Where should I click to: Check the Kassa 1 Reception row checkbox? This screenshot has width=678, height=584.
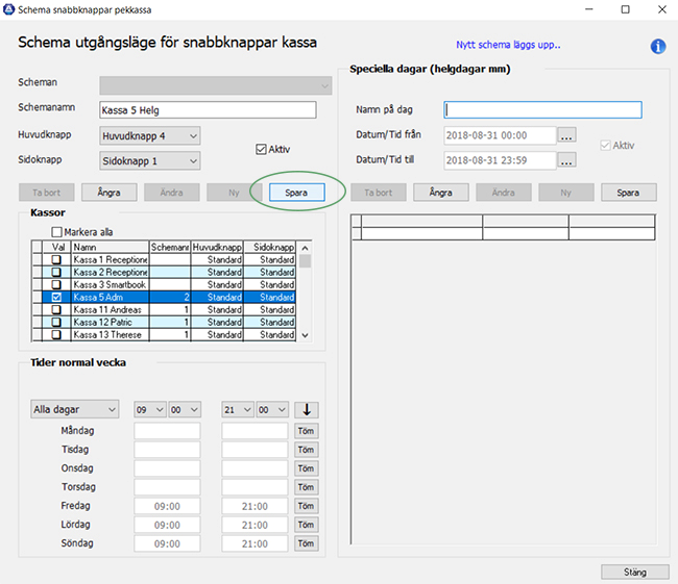tap(56, 260)
